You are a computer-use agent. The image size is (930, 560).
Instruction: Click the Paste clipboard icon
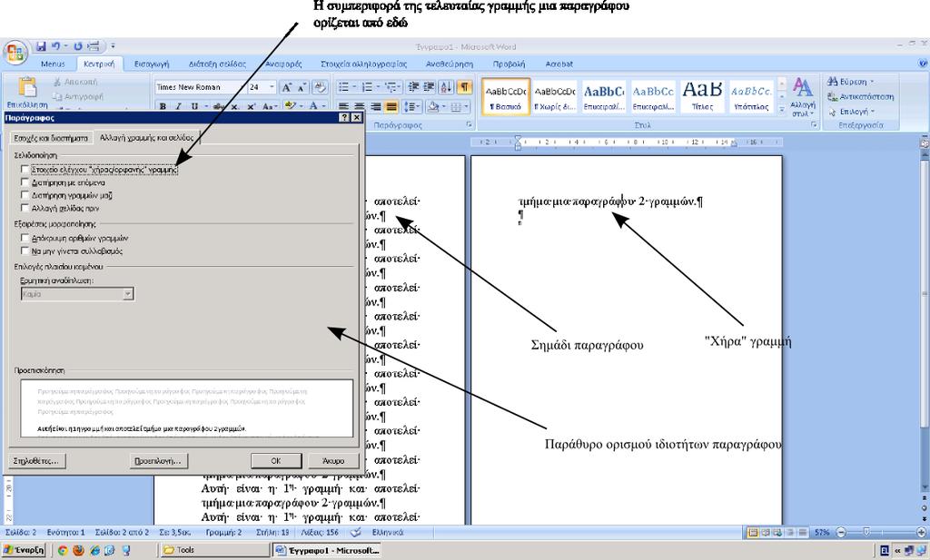27,87
